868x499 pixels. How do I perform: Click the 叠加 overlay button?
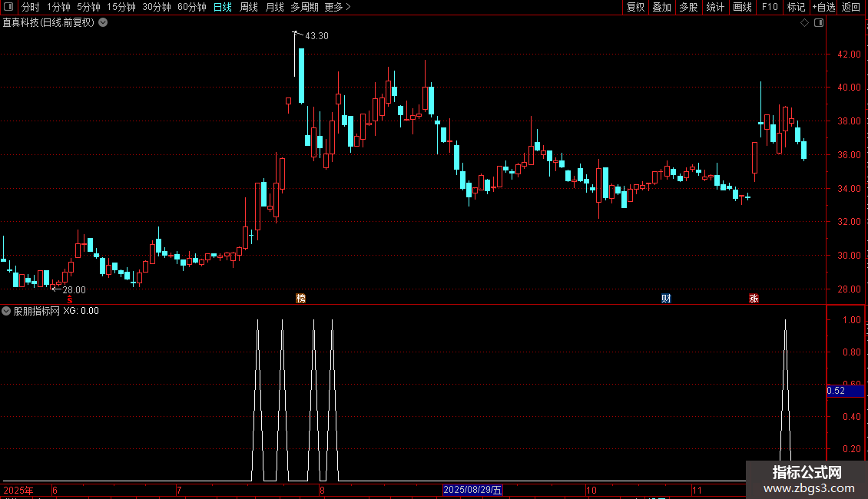(661, 7)
